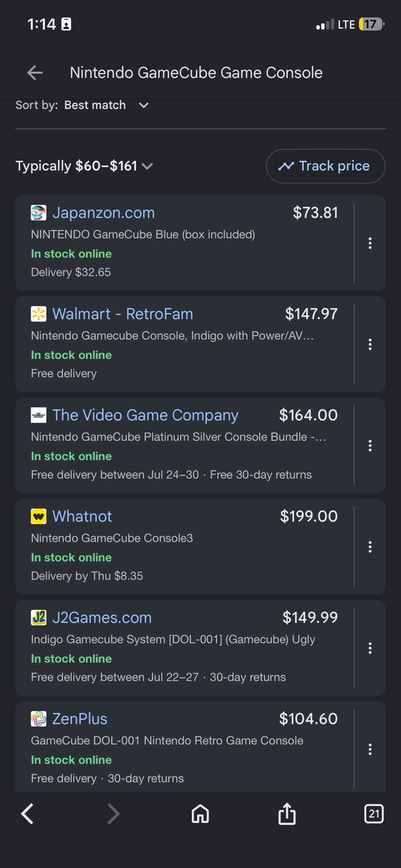Open three-dot menu for the Whatnot listing
This screenshot has width=401, height=868.
[370, 547]
